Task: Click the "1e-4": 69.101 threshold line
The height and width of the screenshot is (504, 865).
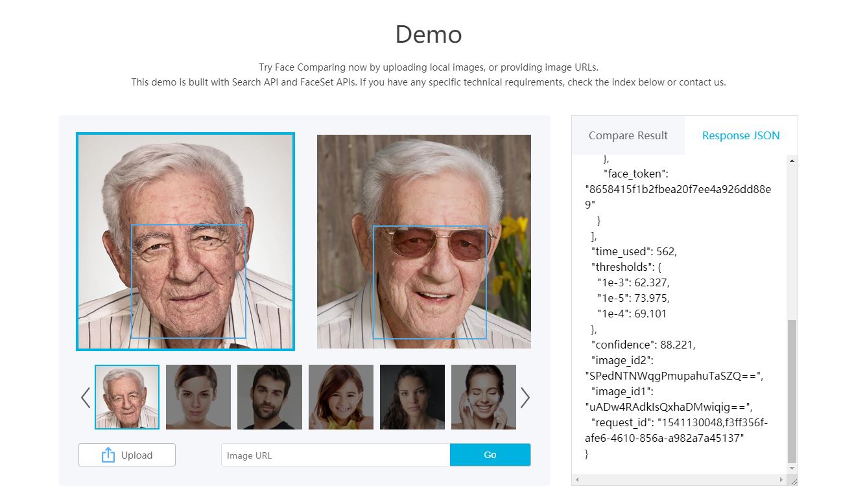Action: tap(632, 314)
